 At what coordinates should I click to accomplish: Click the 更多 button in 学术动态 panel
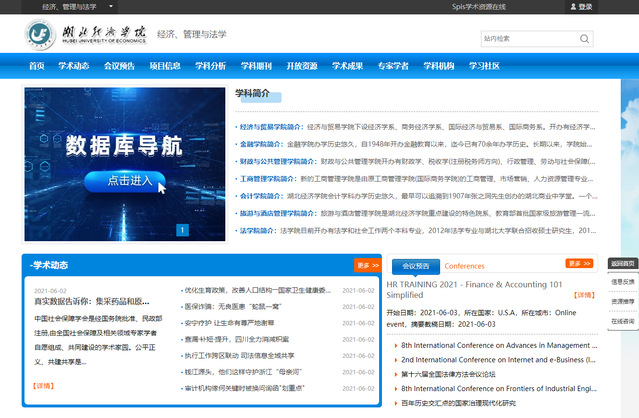[367, 266]
